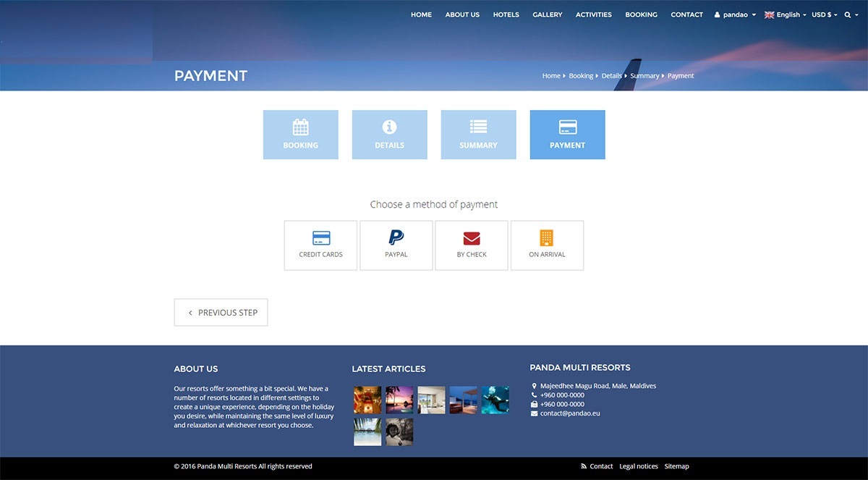The width and height of the screenshot is (868, 480).
Task: Click the user profile icon beside pandao
Action: pos(718,14)
